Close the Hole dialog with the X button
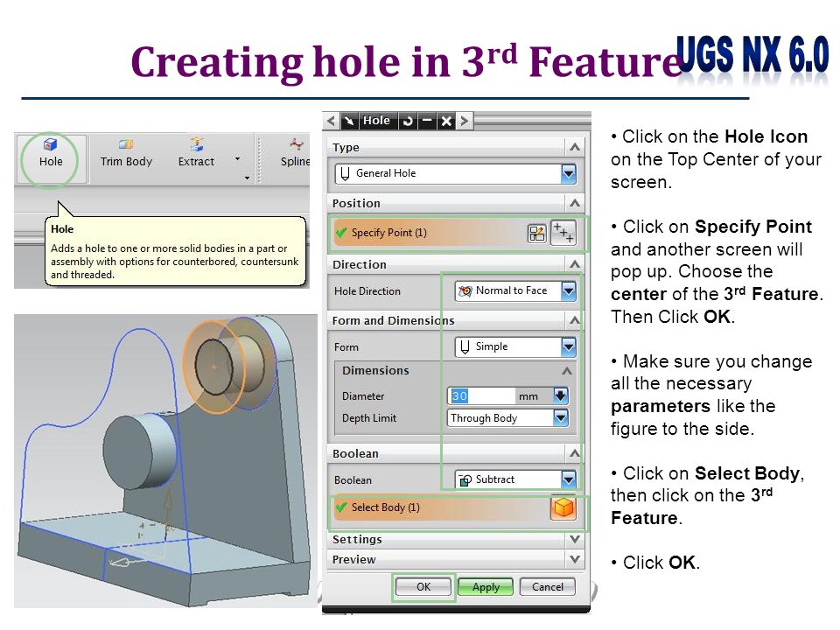 (x=446, y=121)
